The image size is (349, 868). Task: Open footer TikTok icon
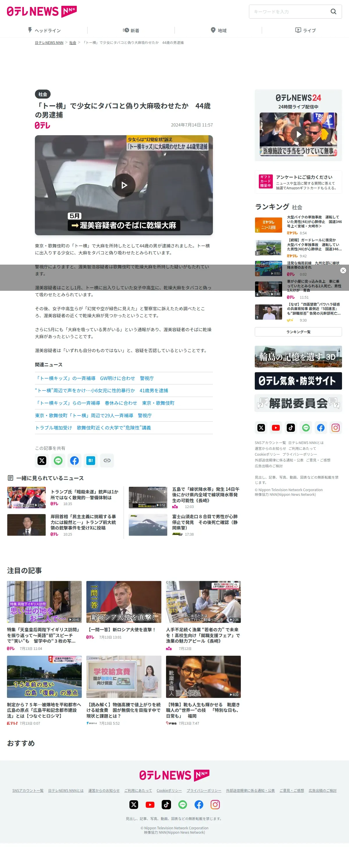[166, 805]
